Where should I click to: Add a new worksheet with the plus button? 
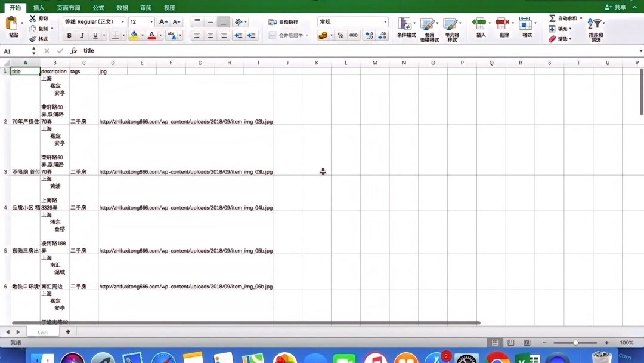click(x=67, y=331)
